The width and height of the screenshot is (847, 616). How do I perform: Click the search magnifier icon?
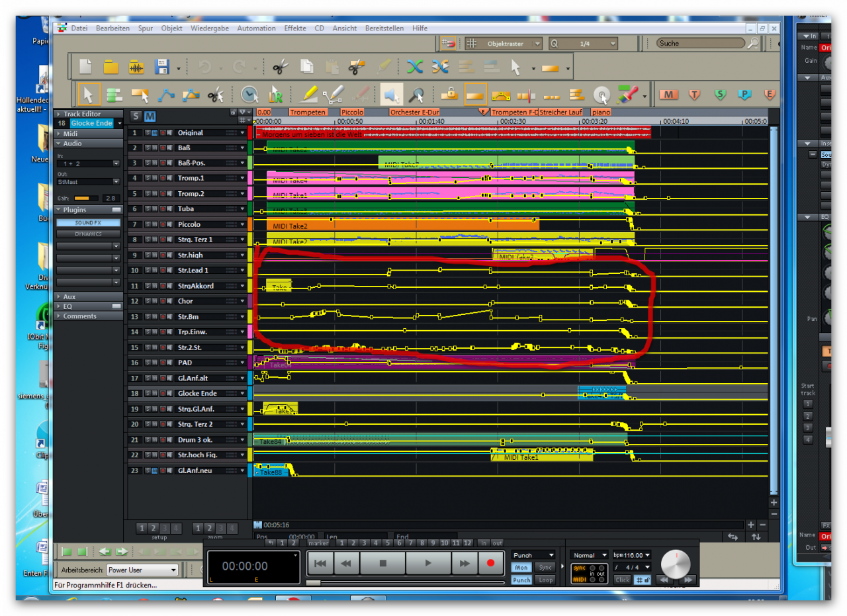753,43
